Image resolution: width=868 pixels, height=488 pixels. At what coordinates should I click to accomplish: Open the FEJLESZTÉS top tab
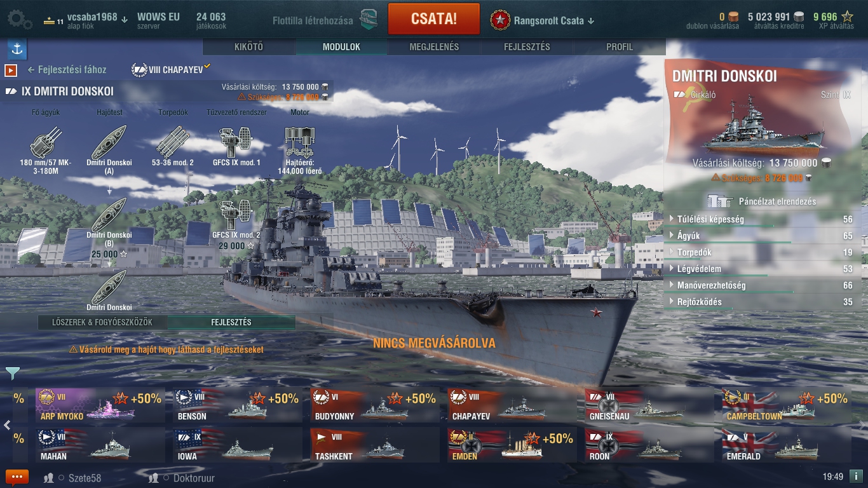[x=527, y=47]
